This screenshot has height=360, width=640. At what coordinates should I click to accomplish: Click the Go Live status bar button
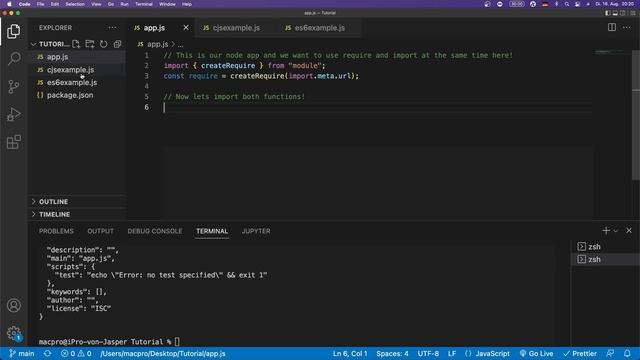tap(536, 353)
